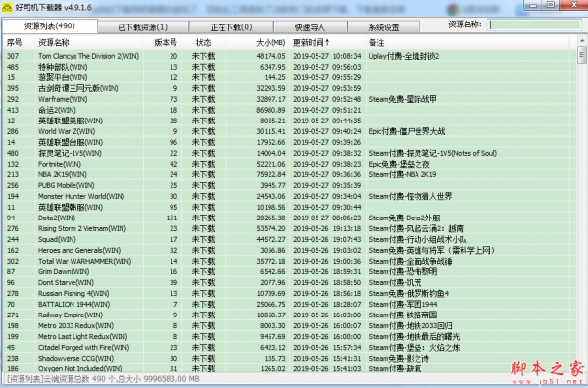
Task: Sort by the 大小(MB) column header
Action: click(x=258, y=43)
